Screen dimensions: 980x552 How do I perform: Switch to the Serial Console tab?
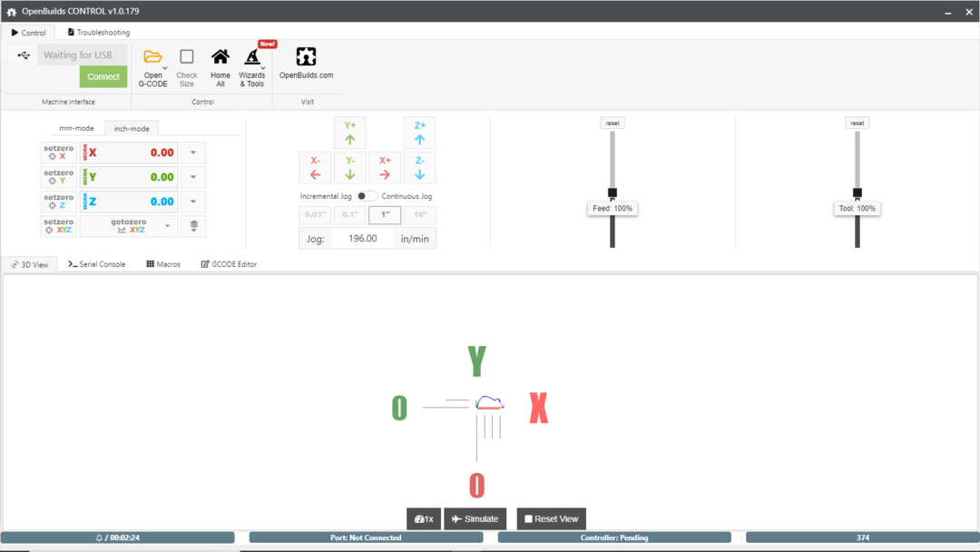(x=97, y=264)
